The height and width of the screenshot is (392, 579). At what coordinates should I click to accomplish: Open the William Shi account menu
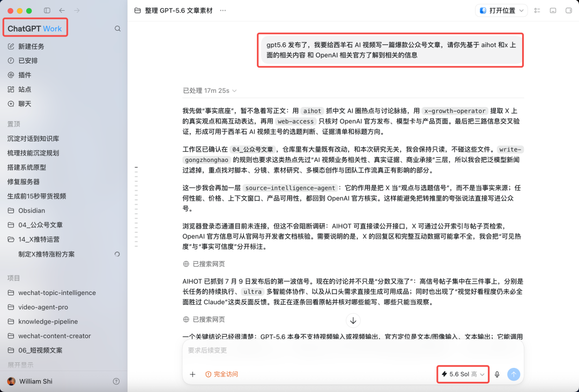30,381
